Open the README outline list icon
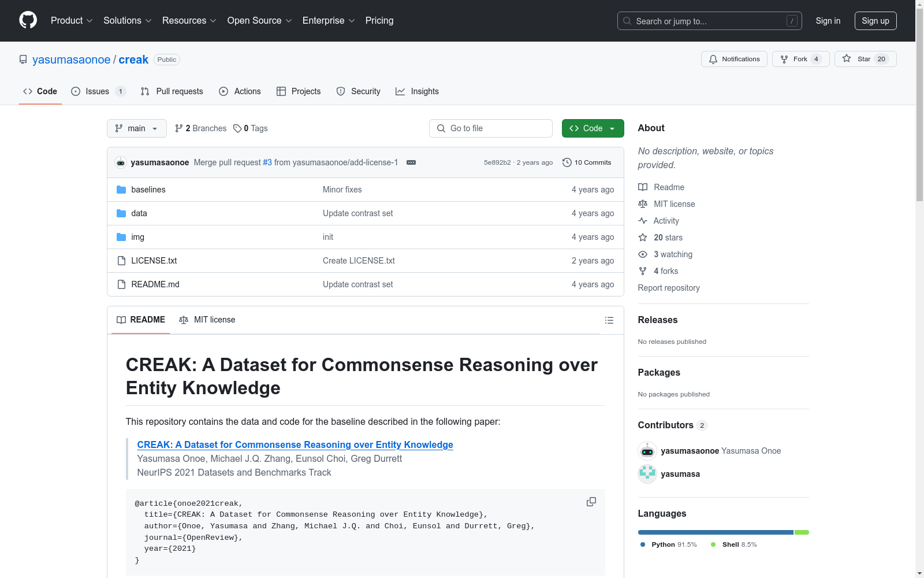Viewport: 924px width, 578px height. [x=609, y=320]
